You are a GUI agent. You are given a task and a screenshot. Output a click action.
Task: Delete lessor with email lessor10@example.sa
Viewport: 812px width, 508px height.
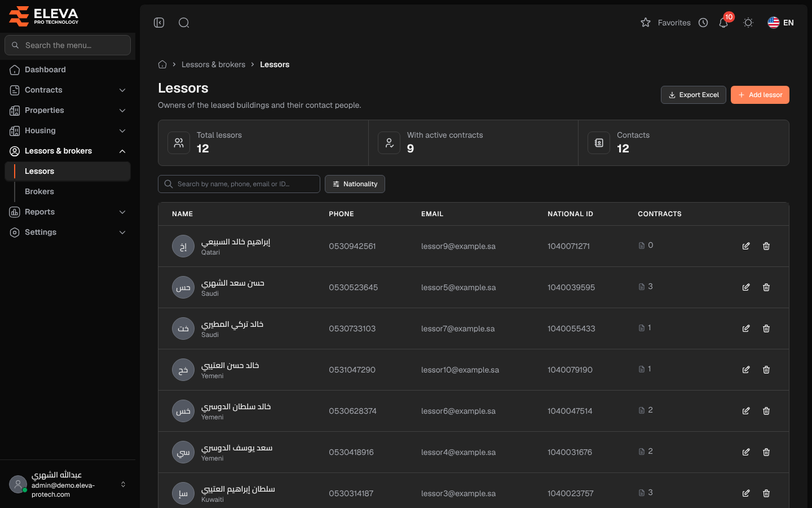766,370
